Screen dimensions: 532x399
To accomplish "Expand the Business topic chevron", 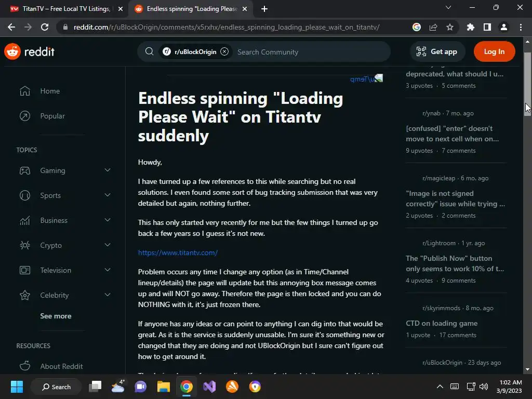I will (x=108, y=220).
